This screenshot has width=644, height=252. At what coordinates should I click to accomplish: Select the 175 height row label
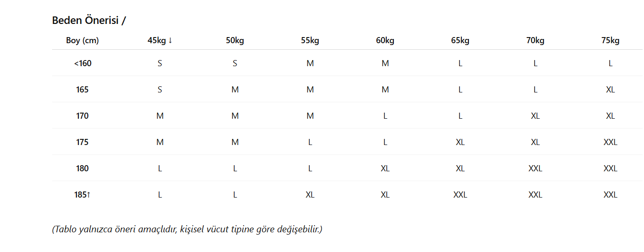coord(83,142)
